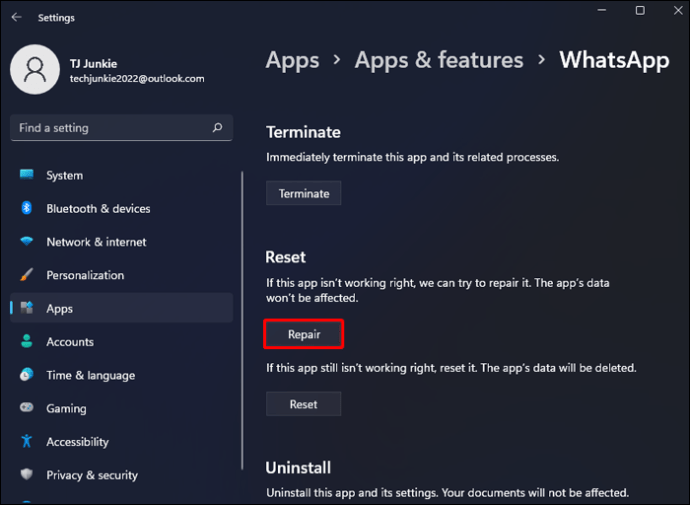Viewport: 690px width, 505px height.
Task: Go to Apps breadcrumb link
Action: 292,60
